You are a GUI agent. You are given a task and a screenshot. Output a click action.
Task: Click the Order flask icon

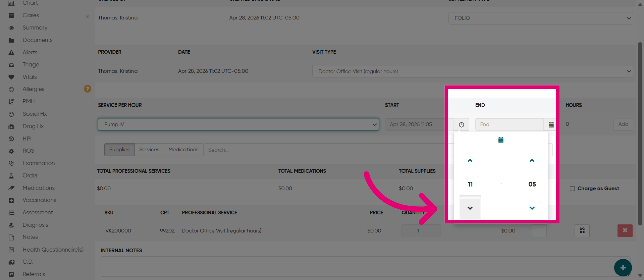coord(11,176)
